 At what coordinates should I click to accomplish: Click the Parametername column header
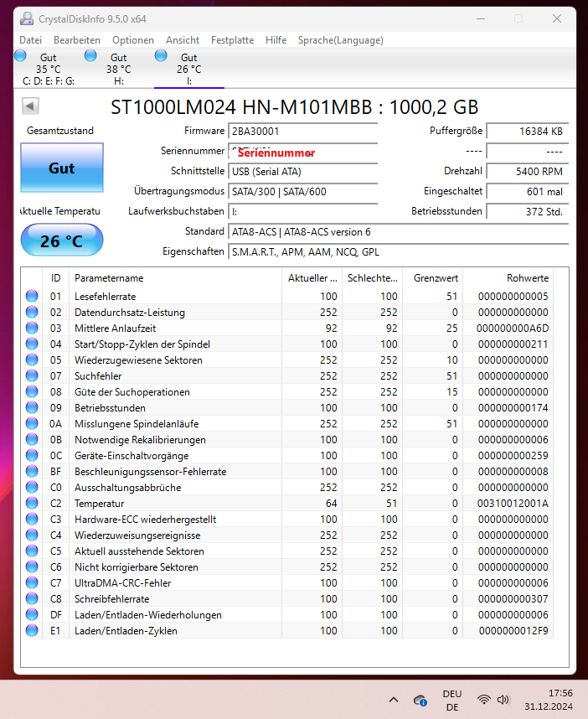point(175,278)
